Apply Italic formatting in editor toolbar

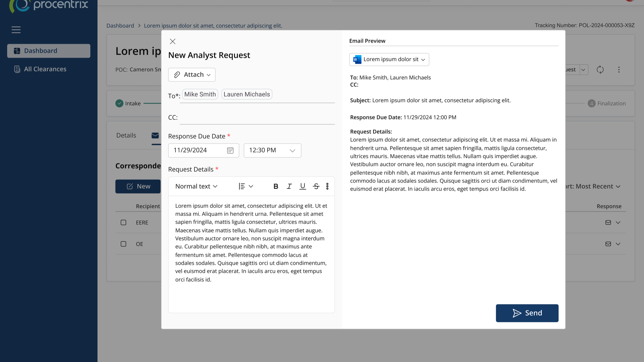(289, 186)
